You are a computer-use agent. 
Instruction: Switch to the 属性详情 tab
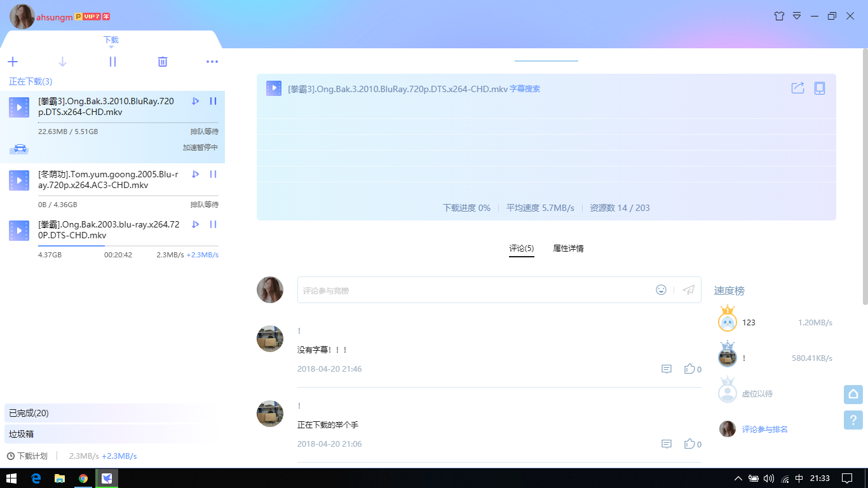point(568,248)
